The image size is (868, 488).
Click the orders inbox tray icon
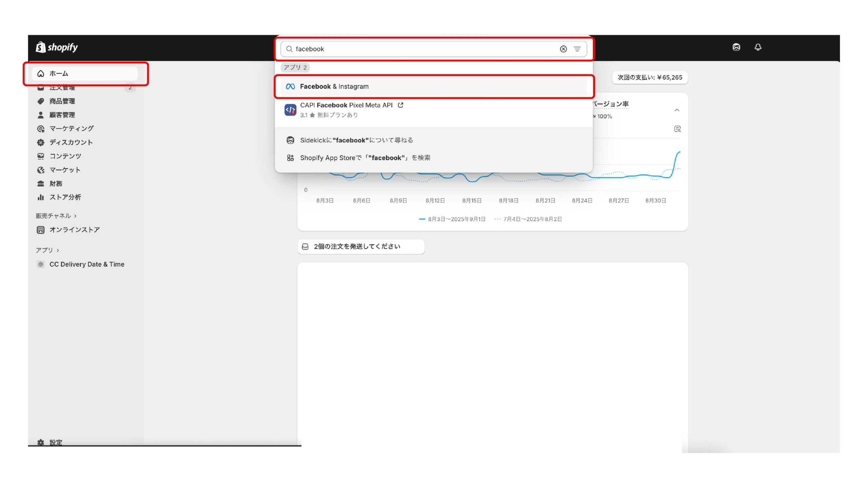pos(305,247)
